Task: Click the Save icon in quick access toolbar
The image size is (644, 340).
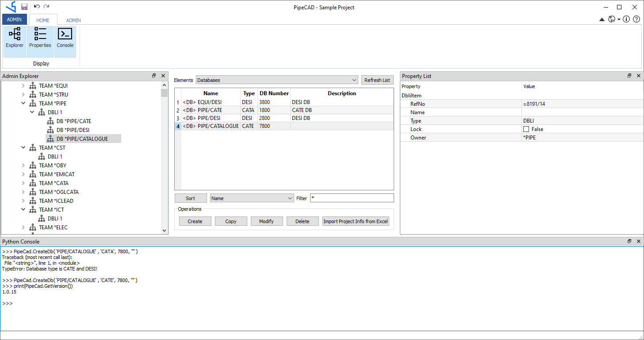Action: click(x=23, y=7)
